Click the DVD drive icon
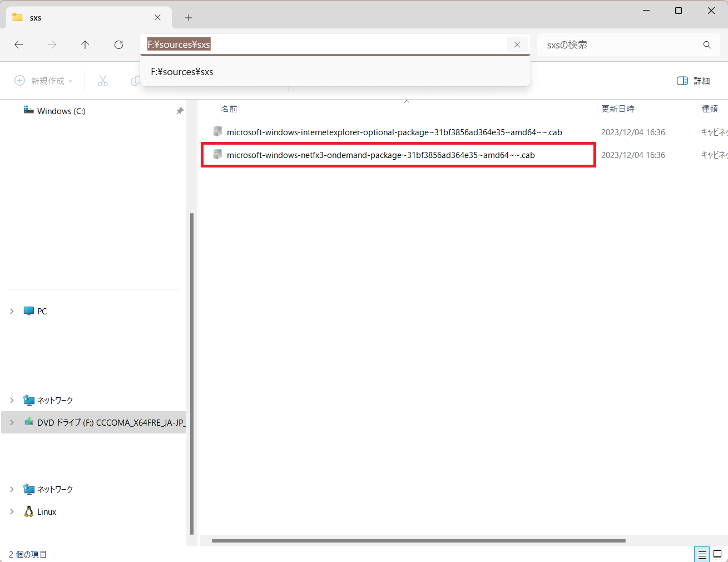Screen dimensions: 728x562 pyautogui.click(x=29, y=422)
